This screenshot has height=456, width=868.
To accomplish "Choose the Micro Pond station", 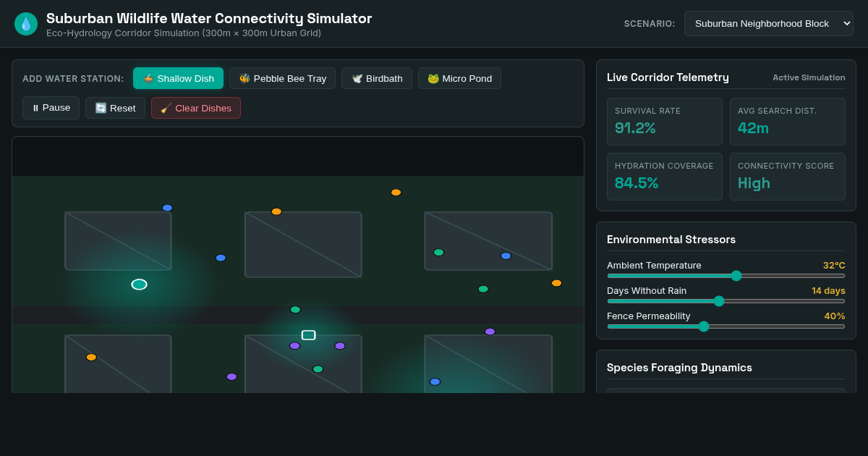I will [459, 78].
